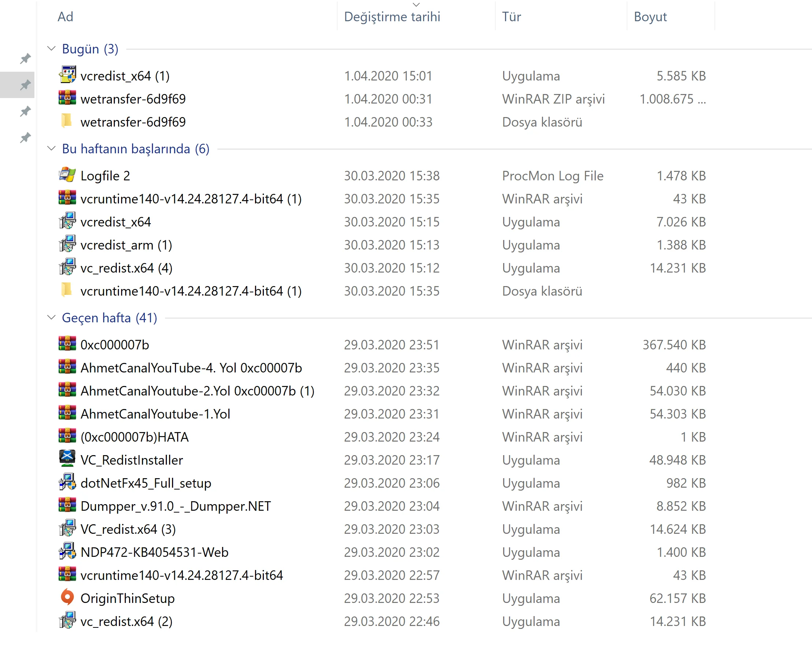Click the 0xc000007b WinRAR archive icon
The image size is (812, 645).
coord(67,344)
